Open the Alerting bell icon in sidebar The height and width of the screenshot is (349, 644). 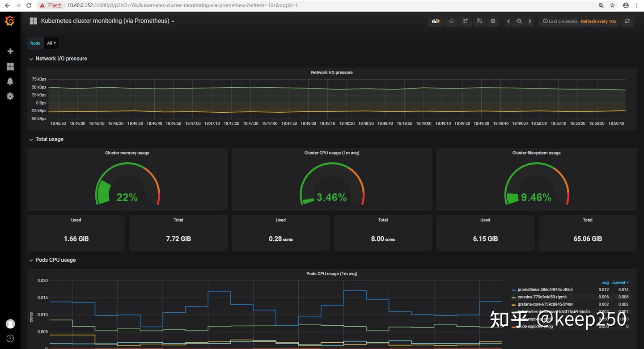click(10, 81)
